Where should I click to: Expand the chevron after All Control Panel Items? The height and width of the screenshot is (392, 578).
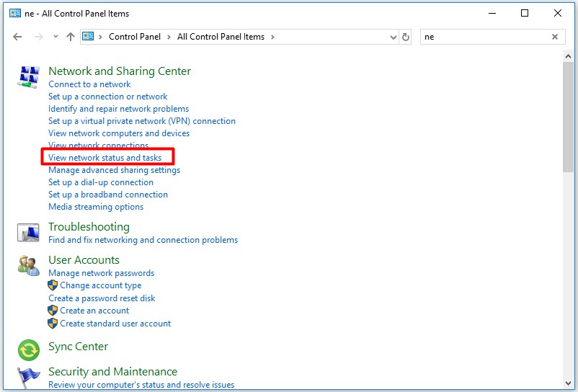(273, 37)
